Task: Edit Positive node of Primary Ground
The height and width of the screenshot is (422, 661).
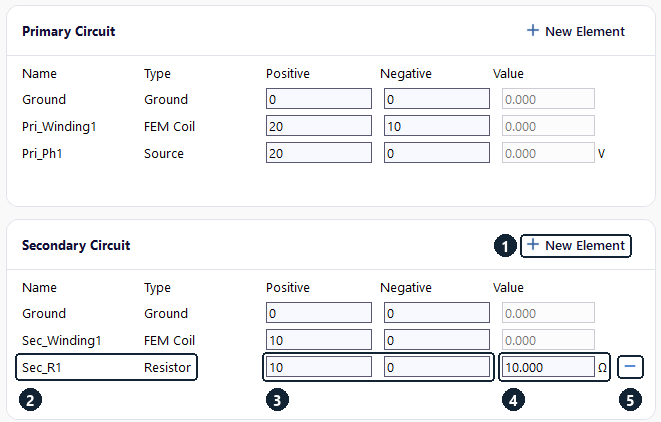Action: coord(319,99)
